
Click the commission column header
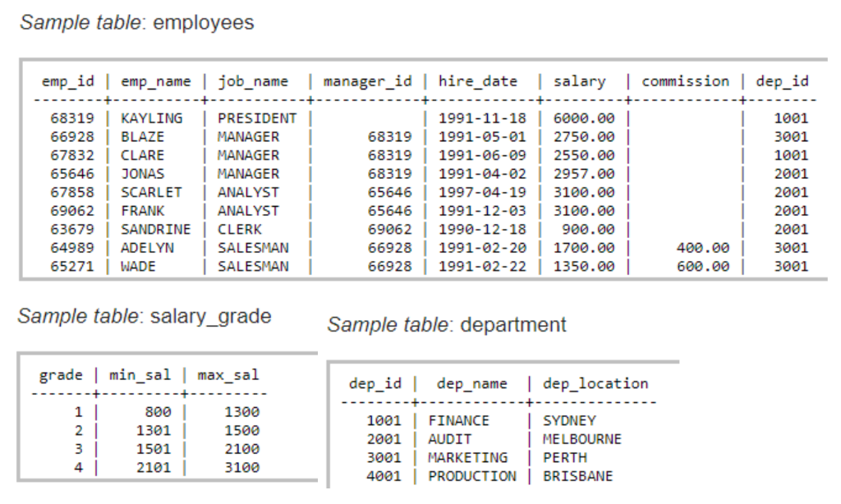(685, 80)
